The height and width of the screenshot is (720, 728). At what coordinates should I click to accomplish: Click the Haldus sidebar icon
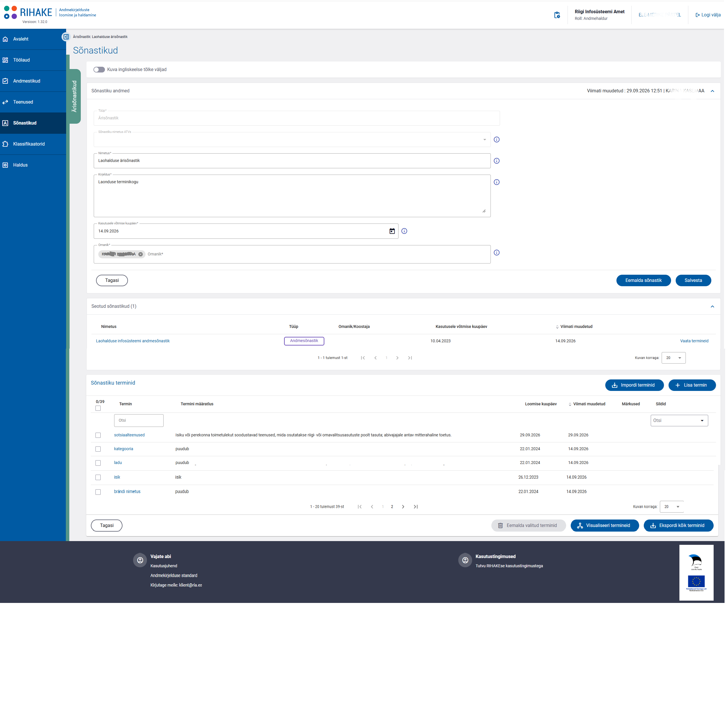coord(5,165)
